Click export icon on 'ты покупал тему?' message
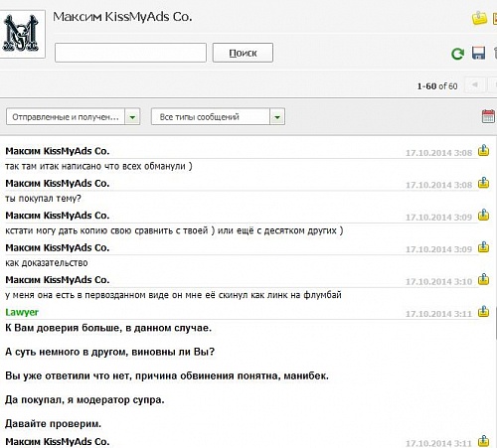The height and width of the screenshot is (448, 497). point(483,183)
